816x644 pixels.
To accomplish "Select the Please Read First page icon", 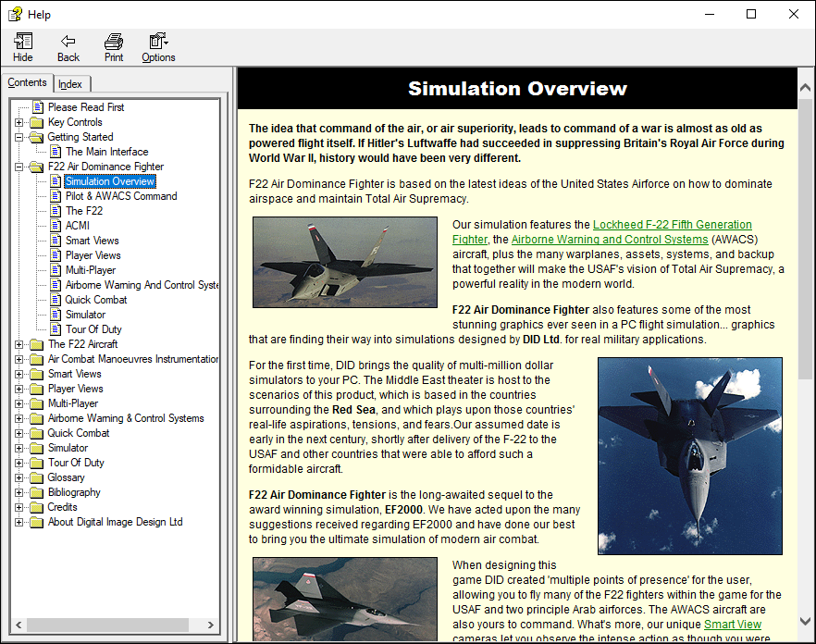I will [38, 107].
